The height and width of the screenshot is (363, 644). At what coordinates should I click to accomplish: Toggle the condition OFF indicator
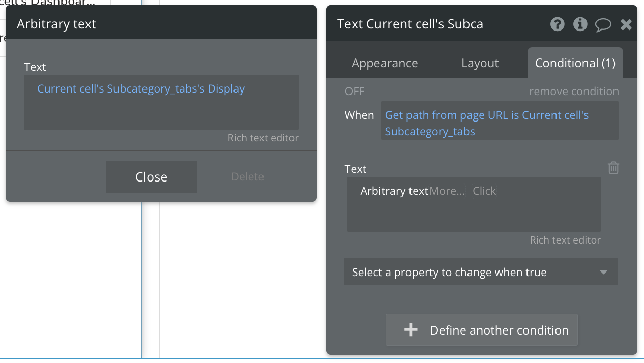pos(355,92)
